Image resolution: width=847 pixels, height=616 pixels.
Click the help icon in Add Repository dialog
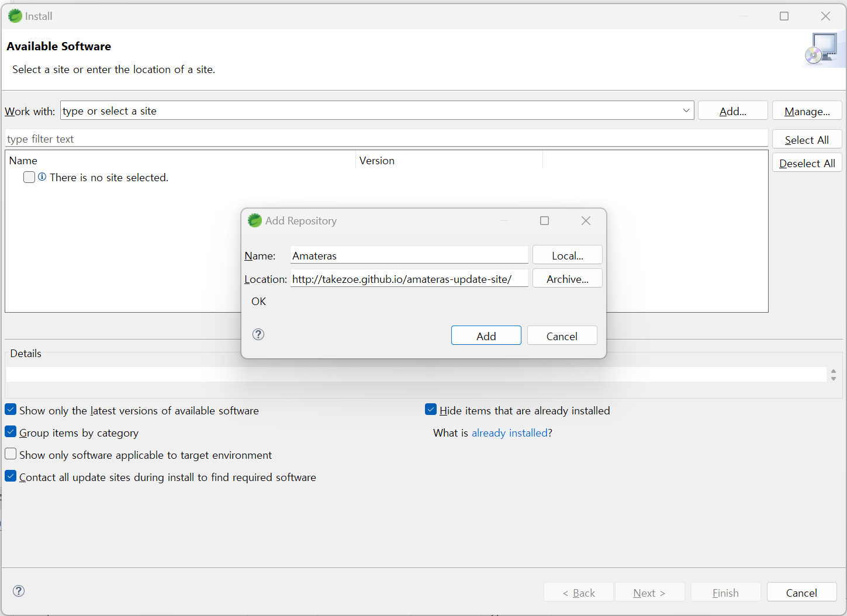pyautogui.click(x=258, y=334)
